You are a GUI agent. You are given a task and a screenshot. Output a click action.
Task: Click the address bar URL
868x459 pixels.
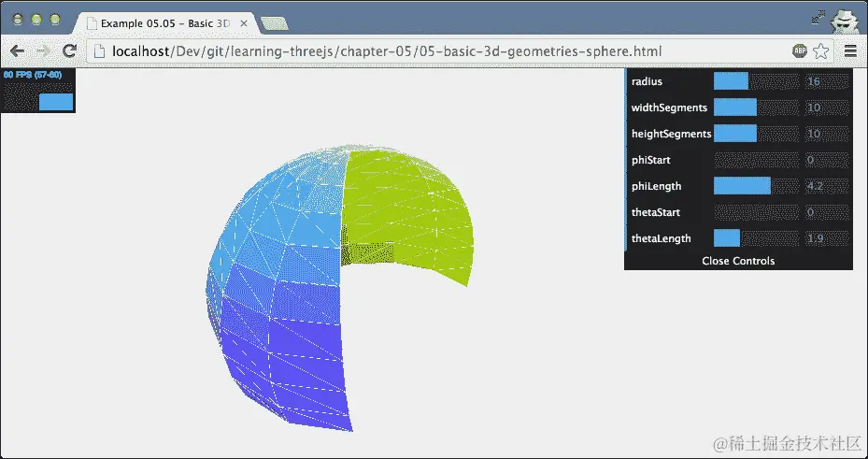pyautogui.click(x=387, y=51)
